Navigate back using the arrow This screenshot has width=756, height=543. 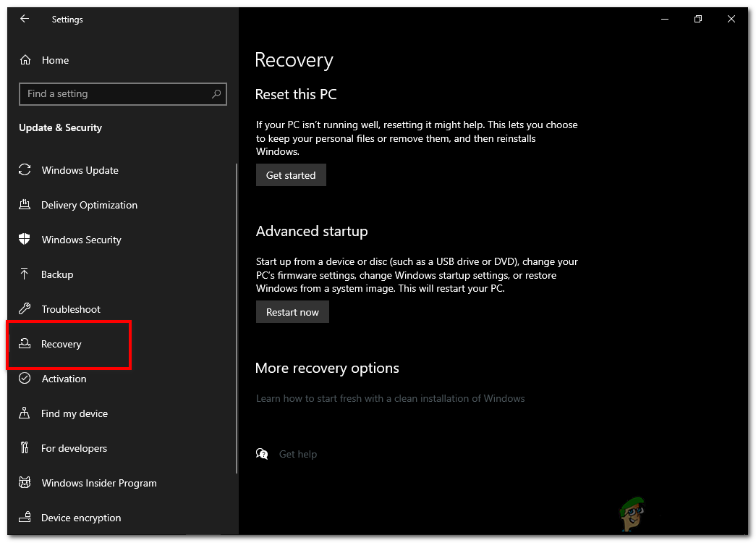tap(25, 19)
